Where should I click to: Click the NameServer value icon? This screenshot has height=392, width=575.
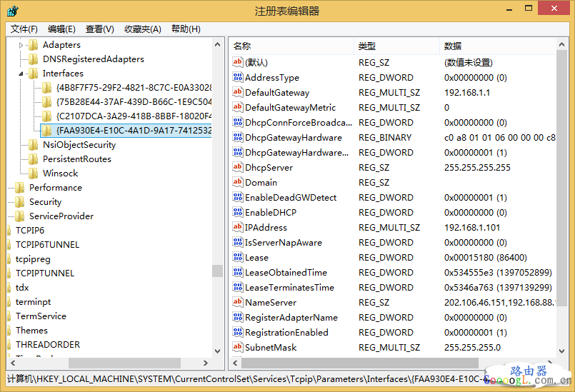coord(238,302)
